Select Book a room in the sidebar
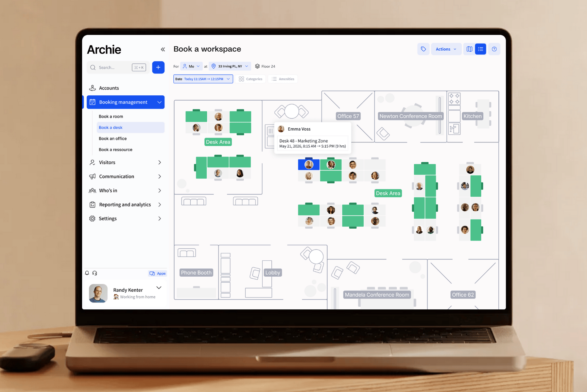The height and width of the screenshot is (392, 587). click(x=111, y=116)
